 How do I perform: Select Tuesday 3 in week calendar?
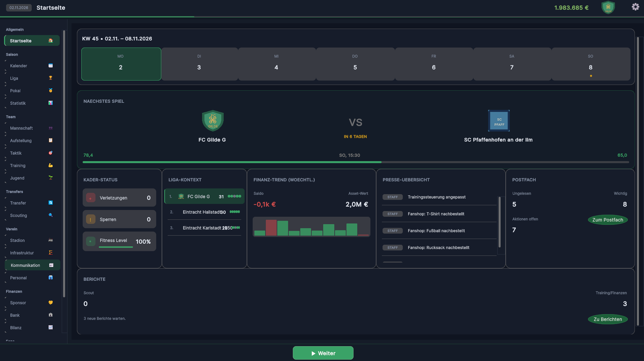point(199,64)
